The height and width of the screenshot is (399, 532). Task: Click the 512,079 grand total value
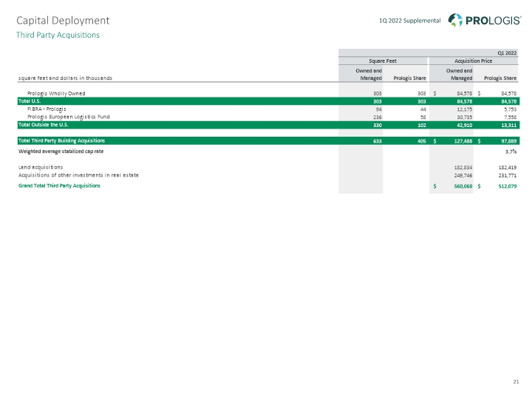tap(507, 186)
